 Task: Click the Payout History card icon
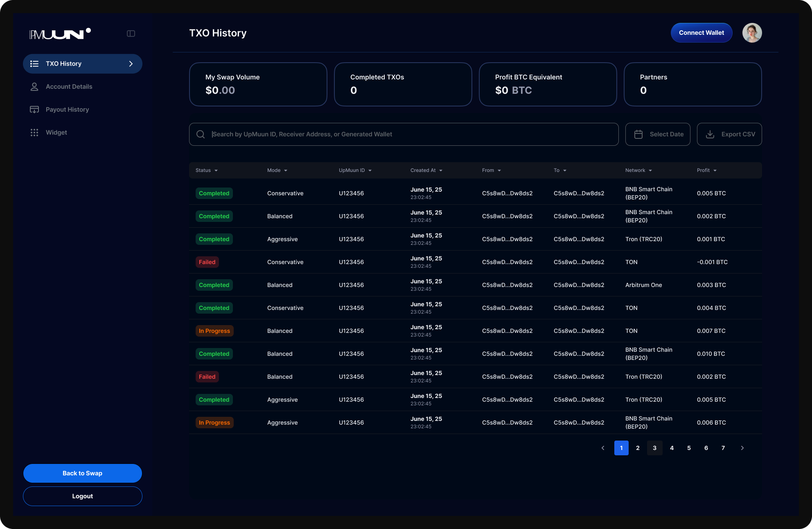coord(34,110)
